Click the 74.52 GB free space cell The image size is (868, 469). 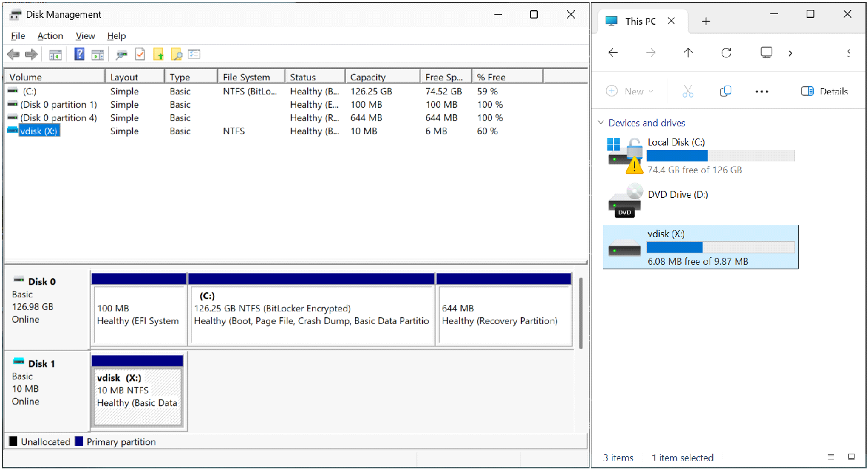pyautogui.click(x=443, y=91)
